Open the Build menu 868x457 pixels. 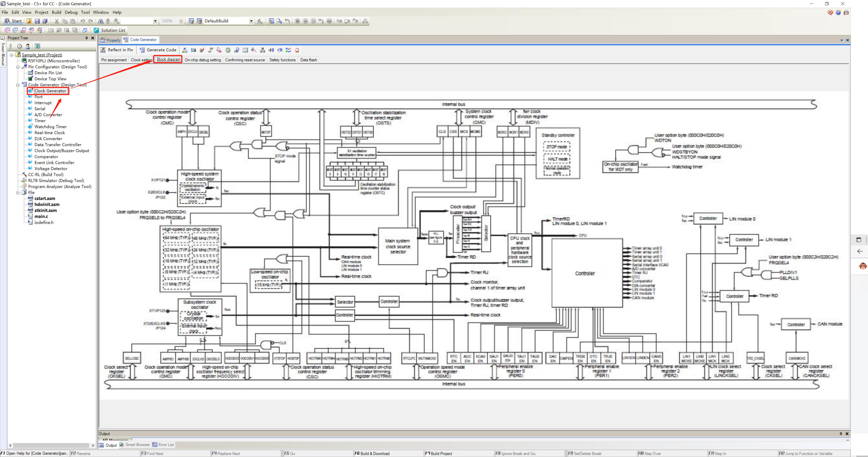pyautogui.click(x=56, y=12)
